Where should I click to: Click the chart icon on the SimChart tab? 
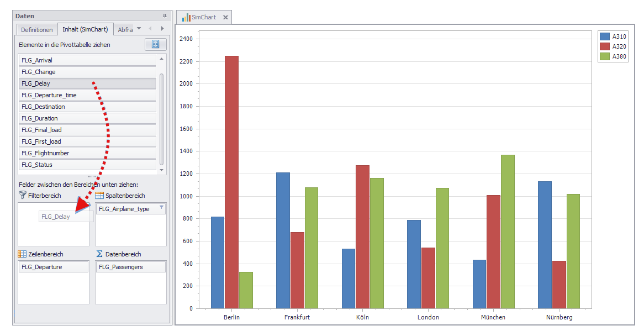186,17
